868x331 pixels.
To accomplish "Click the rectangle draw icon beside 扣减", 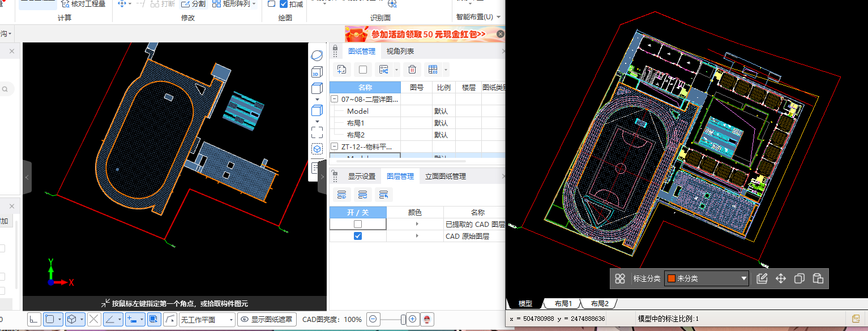I will 271,4.
